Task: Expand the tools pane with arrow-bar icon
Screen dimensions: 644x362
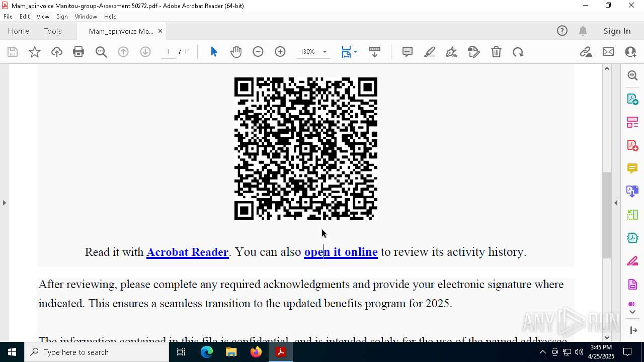Action: (633, 330)
